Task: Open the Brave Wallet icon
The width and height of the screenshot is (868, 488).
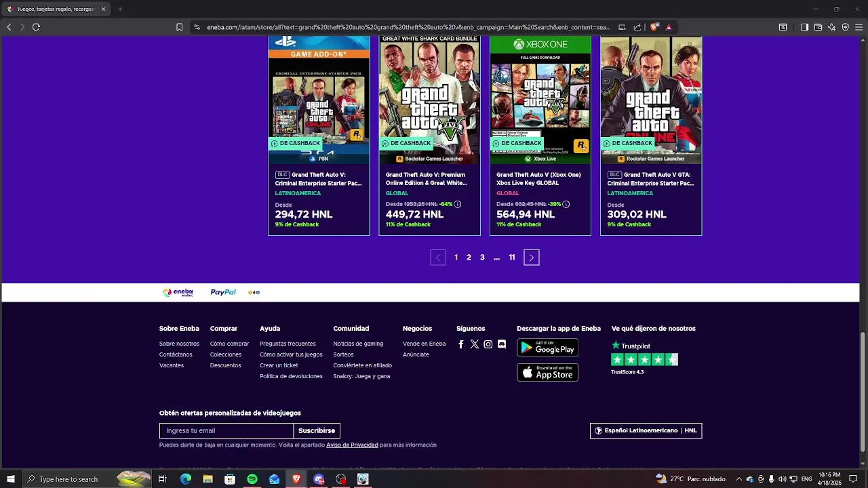Action: coord(818,27)
